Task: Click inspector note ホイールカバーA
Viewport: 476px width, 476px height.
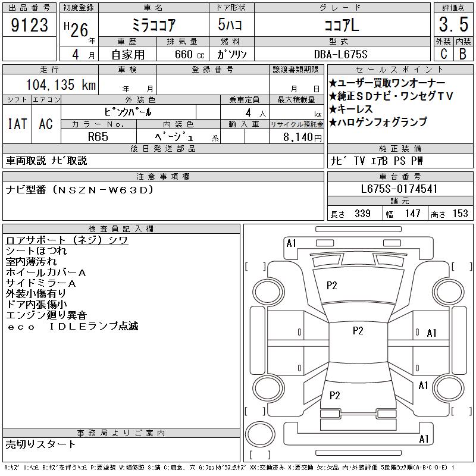Action: tap(46, 273)
